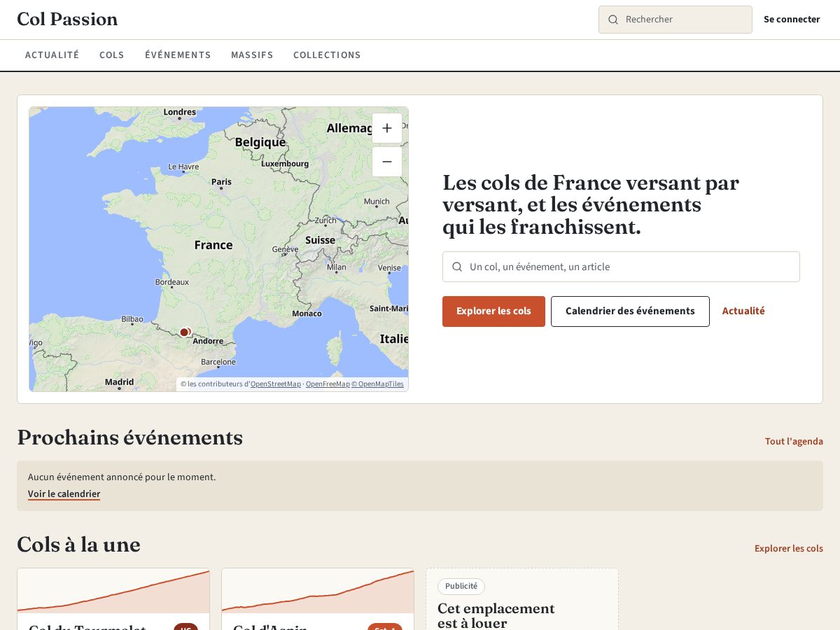The width and height of the screenshot is (840, 630).
Task: Click the Voir le calendrier link
Action: (64, 494)
